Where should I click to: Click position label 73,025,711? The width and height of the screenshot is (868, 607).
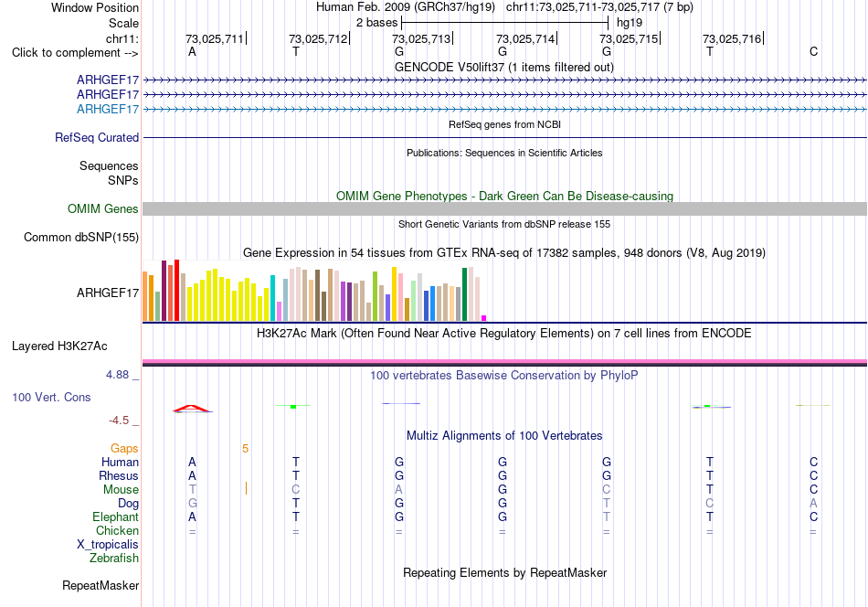(x=214, y=38)
